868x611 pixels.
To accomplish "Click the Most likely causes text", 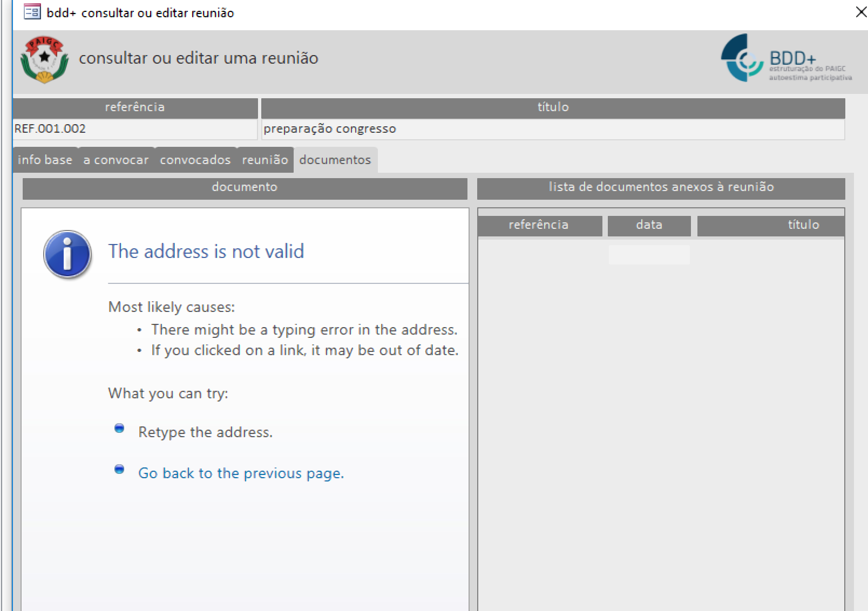I will [x=172, y=307].
